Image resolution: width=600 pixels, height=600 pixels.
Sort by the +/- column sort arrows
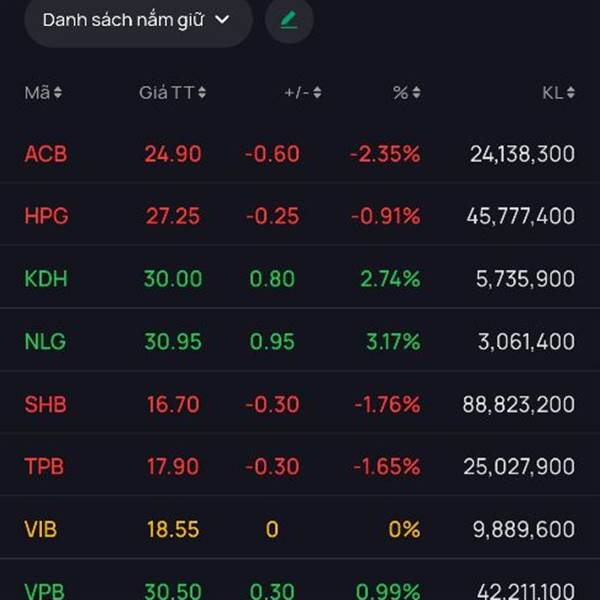pyautogui.click(x=317, y=93)
